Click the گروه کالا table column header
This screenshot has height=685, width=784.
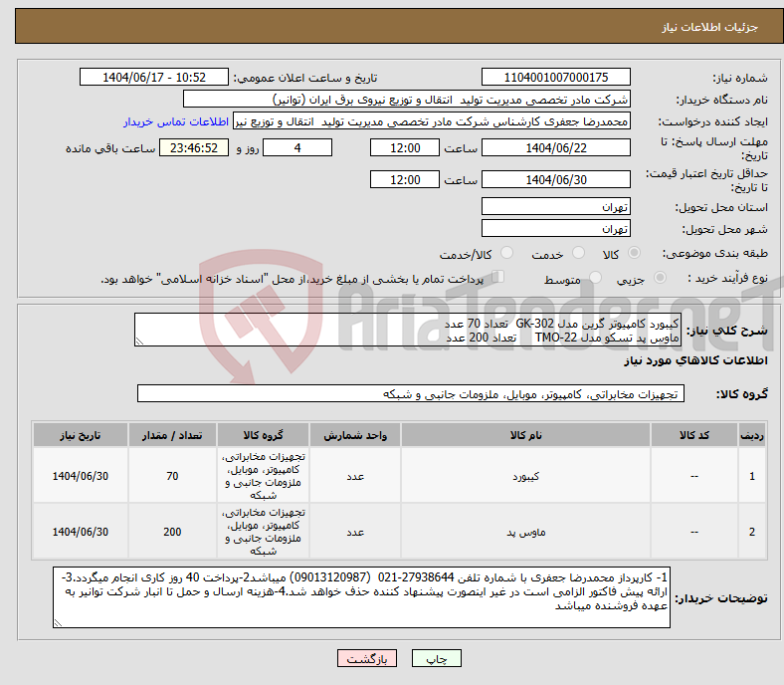[263, 435]
